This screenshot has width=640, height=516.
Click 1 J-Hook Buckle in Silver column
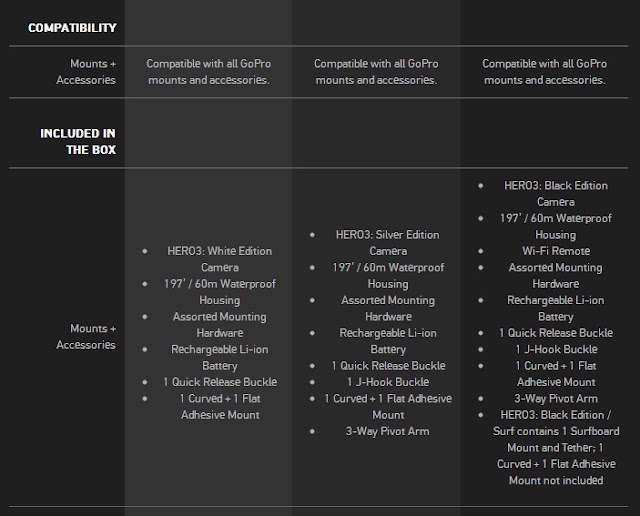coord(388,382)
